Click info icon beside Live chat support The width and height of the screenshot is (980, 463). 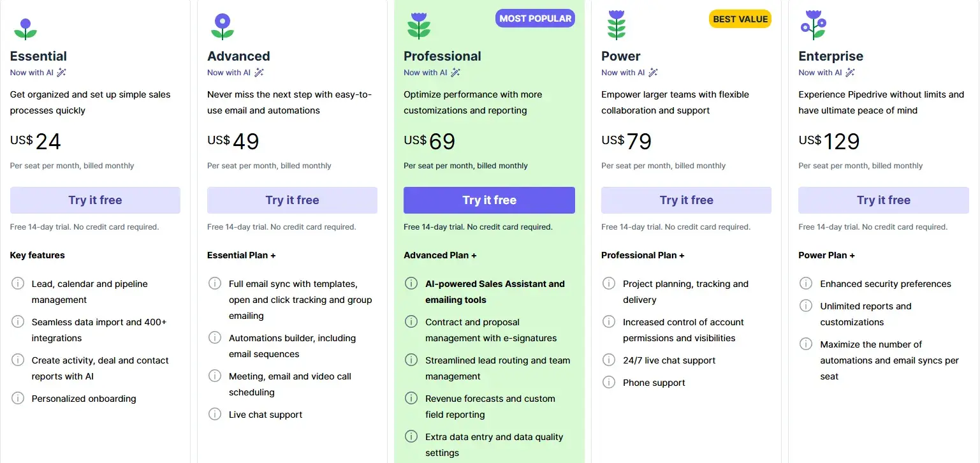pos(214,415)
